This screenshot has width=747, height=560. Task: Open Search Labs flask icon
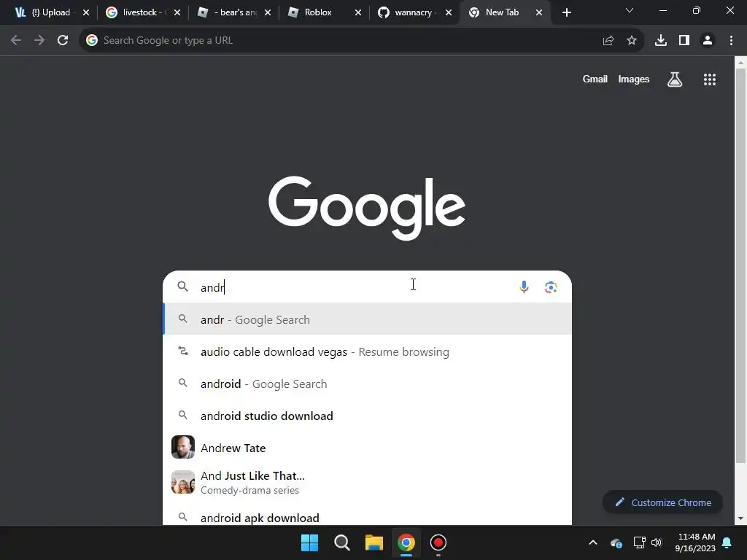point(675,79)
